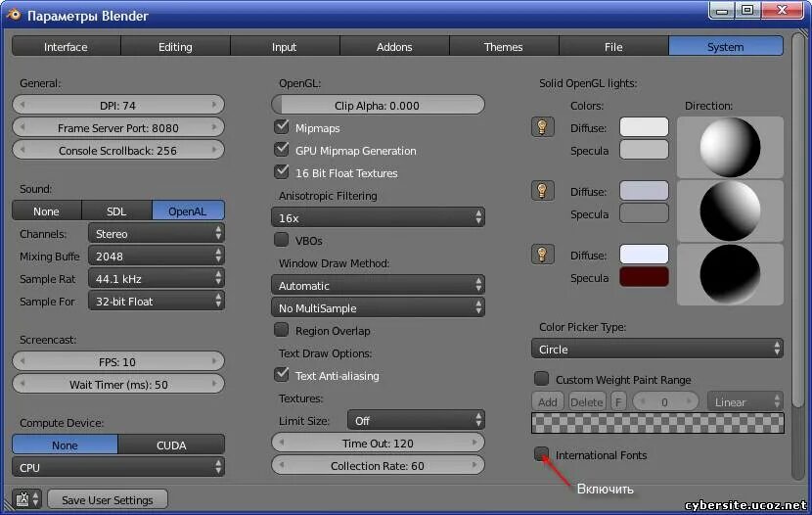Switch to the Themes tab
Viewport: 812px width, 515px height.
click(504, 46)
